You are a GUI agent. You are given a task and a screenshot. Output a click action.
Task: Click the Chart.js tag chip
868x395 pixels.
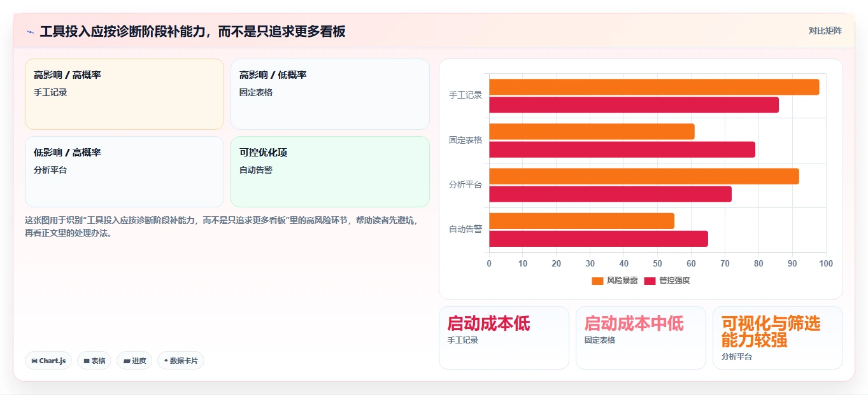click(x=48, y=361)
